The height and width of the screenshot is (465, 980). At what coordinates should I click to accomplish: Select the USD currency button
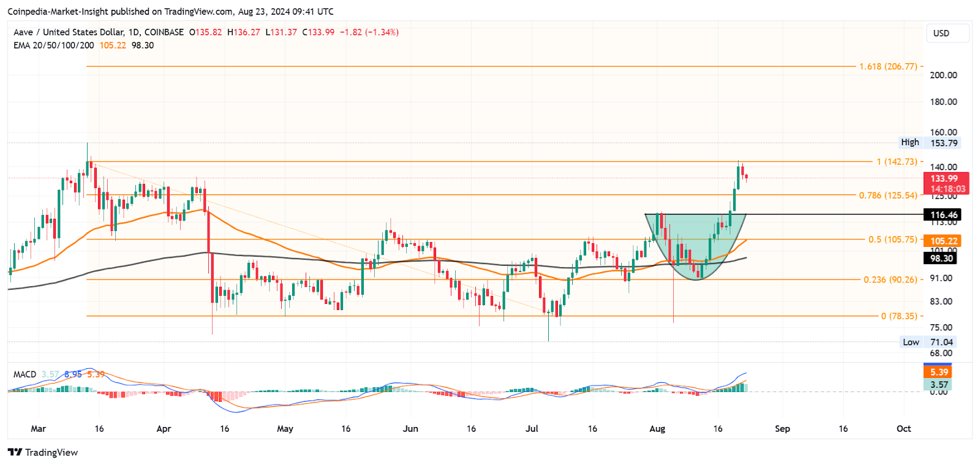click(x=948, y=33)
